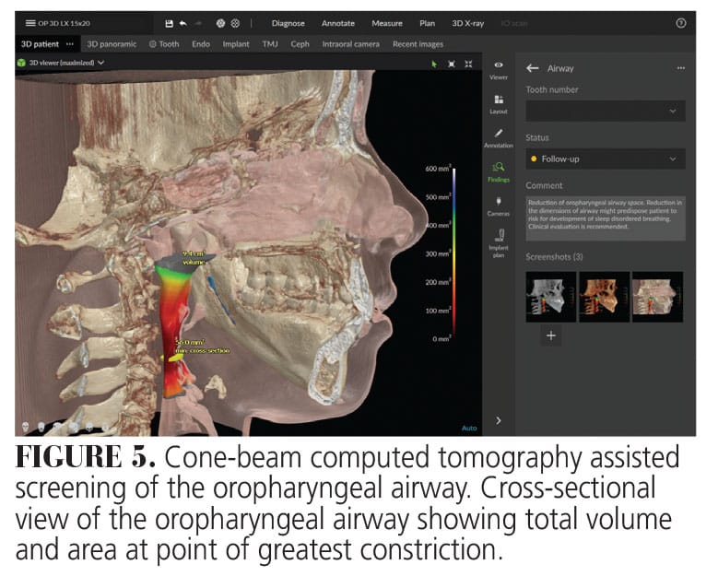Image resolution: width=718 pixels, height=588 pixels.
Task: Click the Comment text field
Action: pos(605,217)
